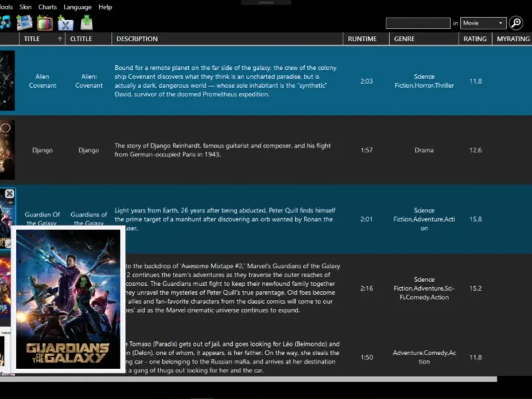Open the Movie search category dropdown

pos(483,23)
